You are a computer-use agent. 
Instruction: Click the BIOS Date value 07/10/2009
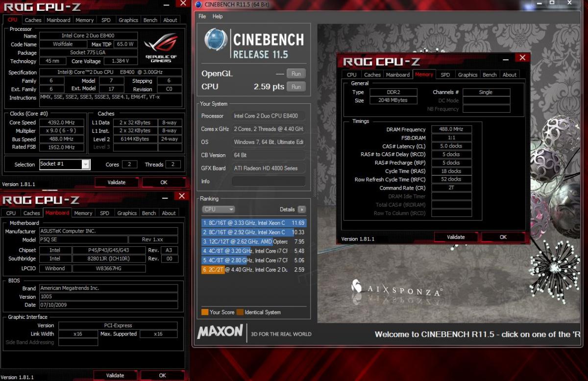click(108, 305)
